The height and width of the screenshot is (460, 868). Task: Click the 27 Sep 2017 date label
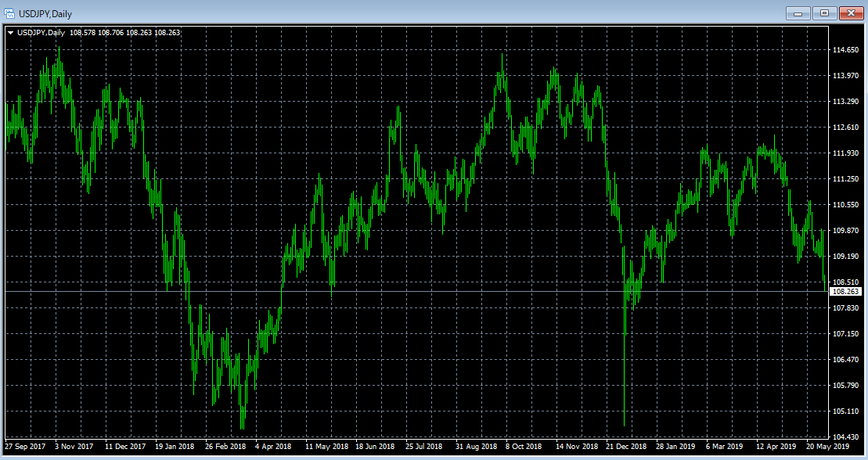pos(26,446)
